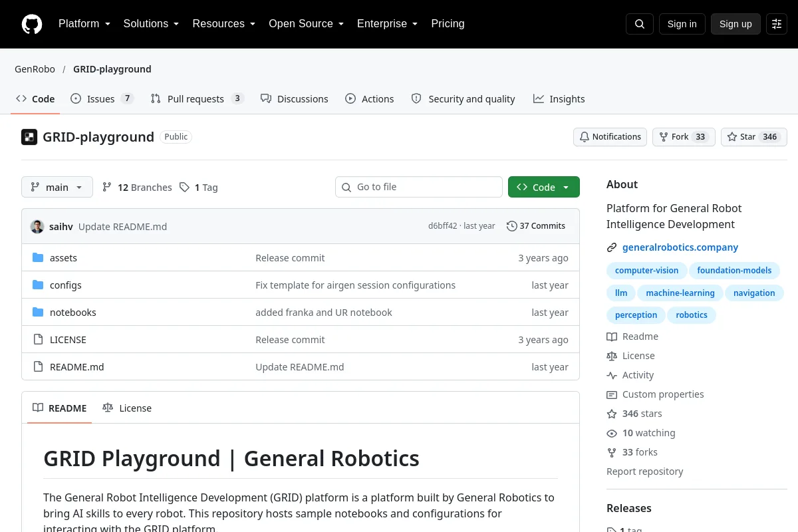Viewport: 798px width, 532px height.
Task: Open 'Fix template for airgen session configurations' commit
Action: (x=356, y=285)
